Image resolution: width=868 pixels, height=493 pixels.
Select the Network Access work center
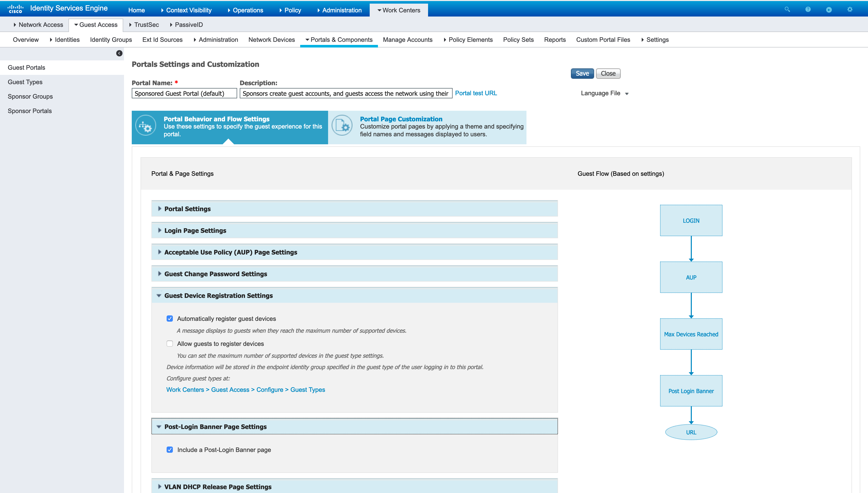(x=38, y=25)
